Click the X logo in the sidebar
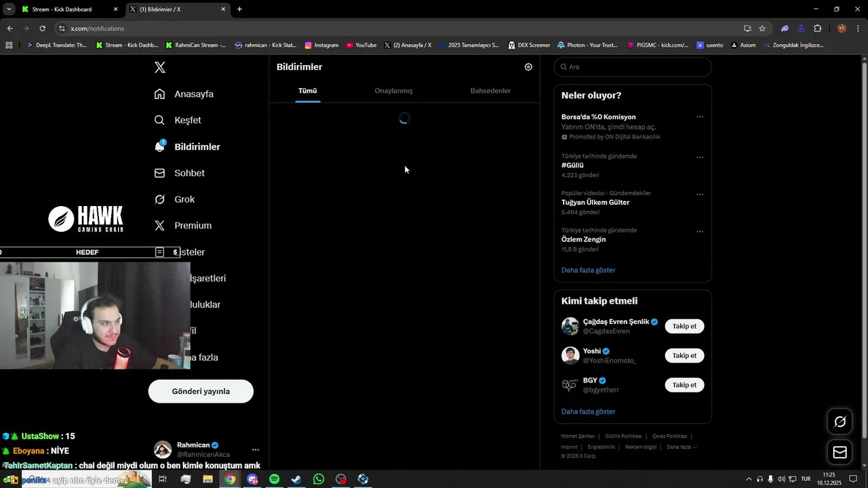This screenshot has height=488, width=868. (160, 67)
